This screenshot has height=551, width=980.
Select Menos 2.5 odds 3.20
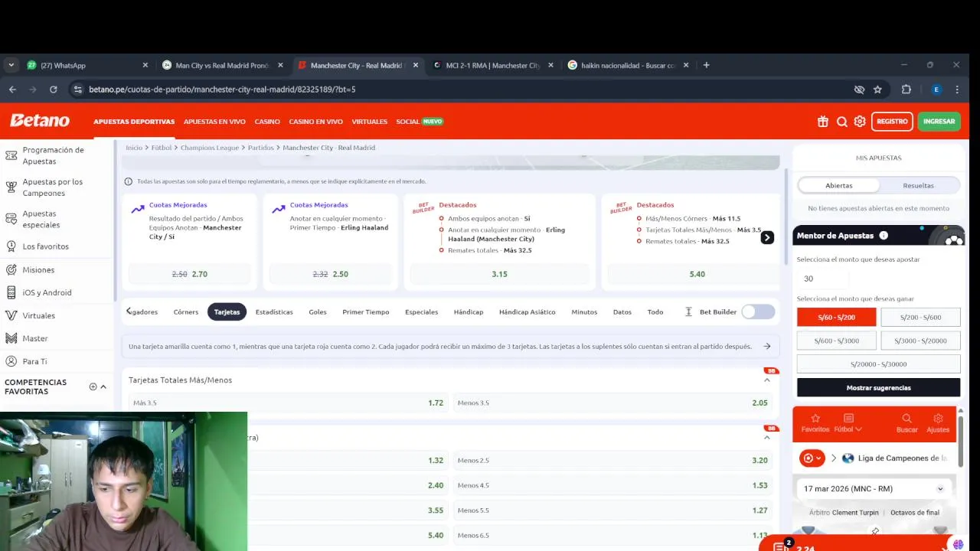[x=612, y=460]
